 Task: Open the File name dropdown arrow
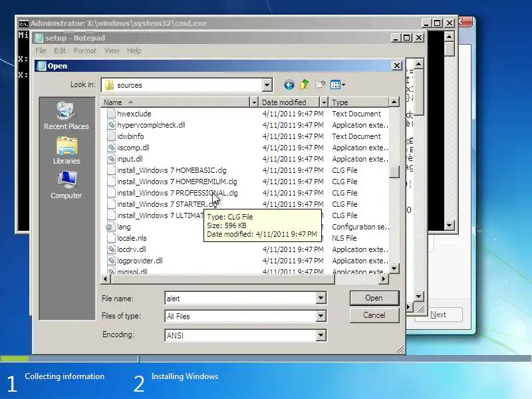(321, 298)
